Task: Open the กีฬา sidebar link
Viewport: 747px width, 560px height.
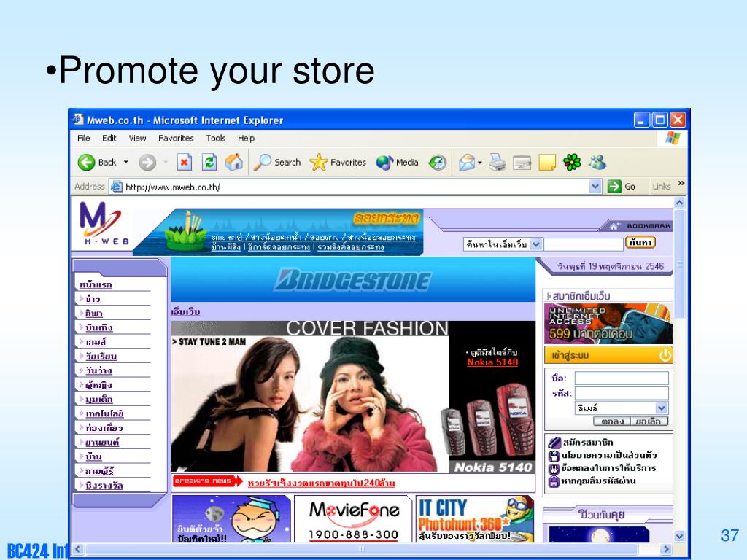Action: (94, 314)
